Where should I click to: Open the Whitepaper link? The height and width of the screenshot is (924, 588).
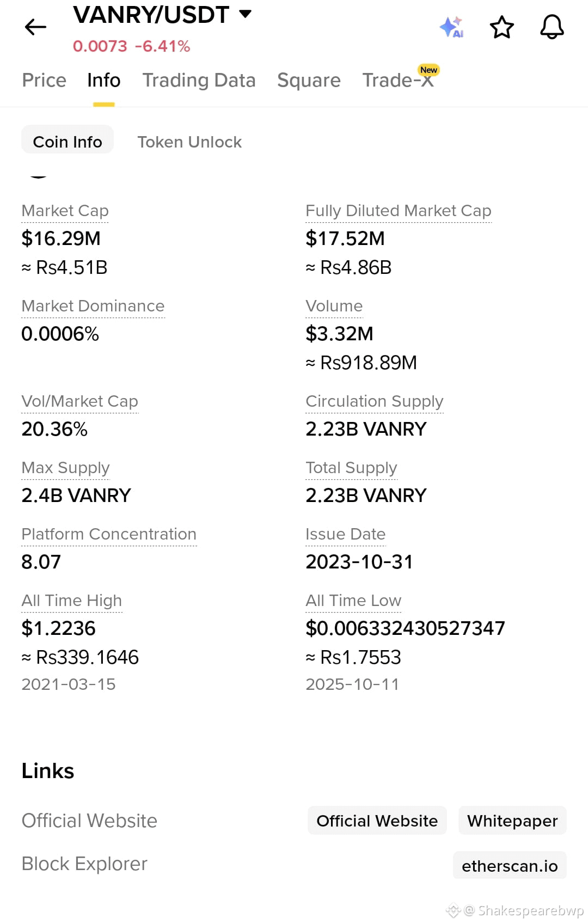click(512, 821)
